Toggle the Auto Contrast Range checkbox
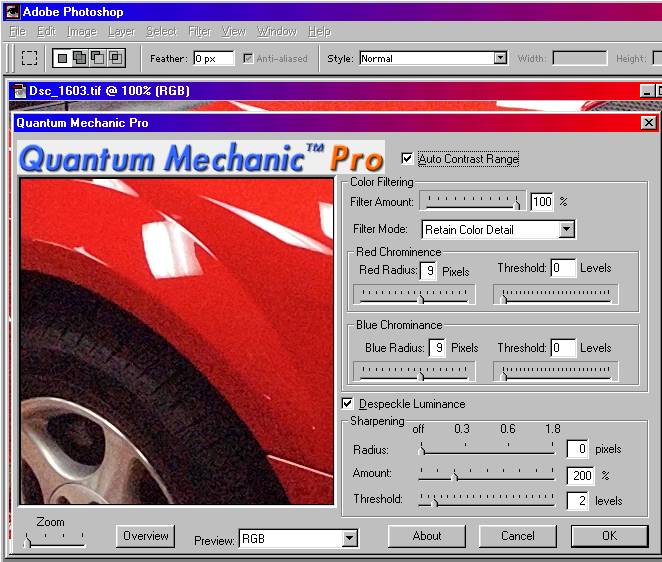Viewport: 662px width, 562px height. (407, 159)
